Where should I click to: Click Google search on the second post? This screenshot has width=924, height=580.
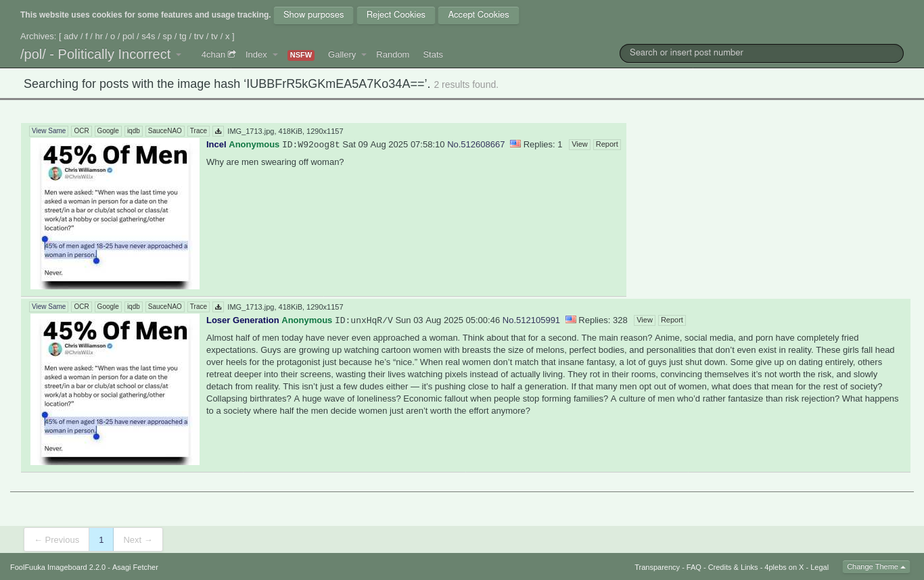point(108,307)
